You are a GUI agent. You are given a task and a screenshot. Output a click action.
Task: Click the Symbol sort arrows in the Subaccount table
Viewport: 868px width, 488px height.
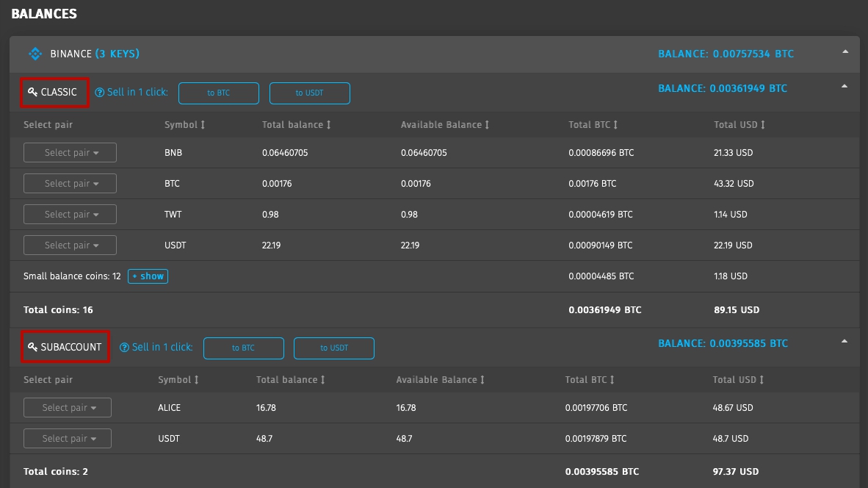(x=197, y=379)
